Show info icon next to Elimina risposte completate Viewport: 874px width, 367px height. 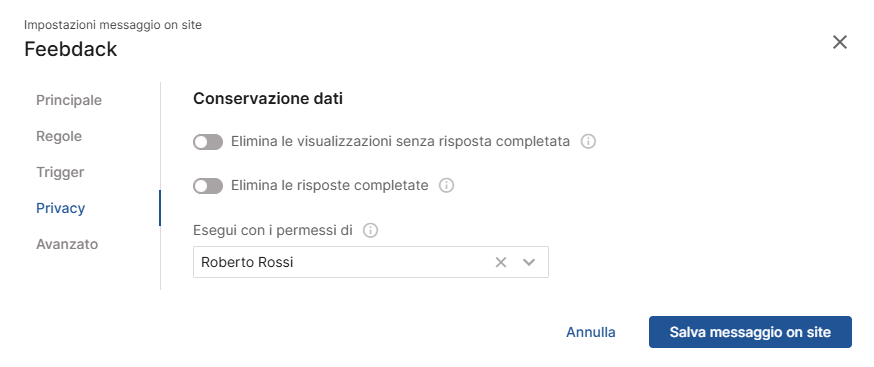point(446,185)
